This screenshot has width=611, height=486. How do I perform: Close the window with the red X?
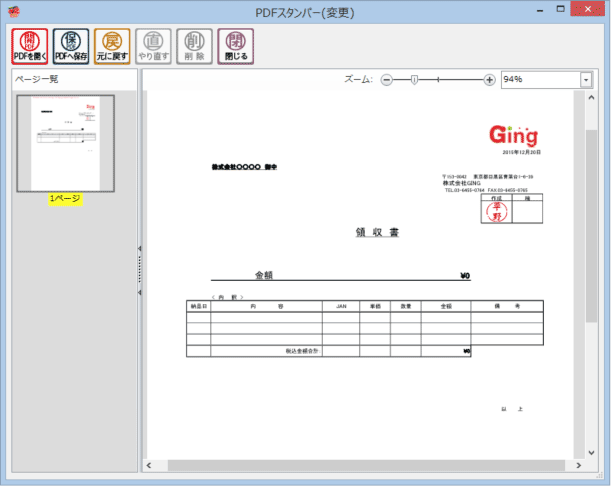pyautogui.click(x=588, y=9)
